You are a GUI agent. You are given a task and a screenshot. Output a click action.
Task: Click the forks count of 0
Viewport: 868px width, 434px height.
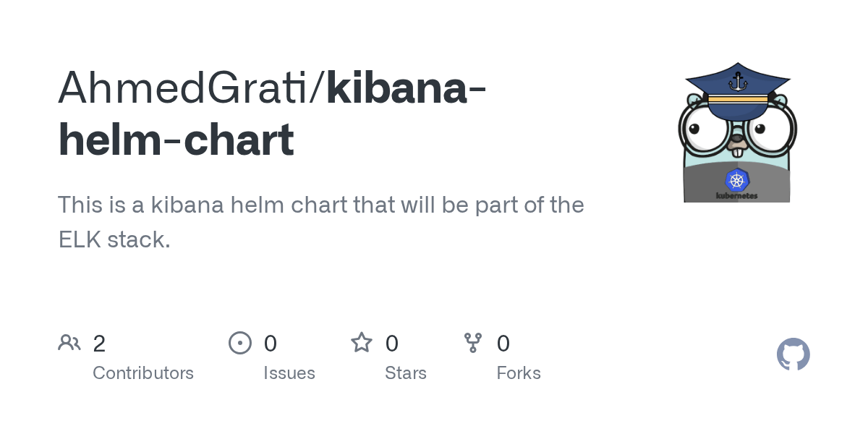point(503,343)
